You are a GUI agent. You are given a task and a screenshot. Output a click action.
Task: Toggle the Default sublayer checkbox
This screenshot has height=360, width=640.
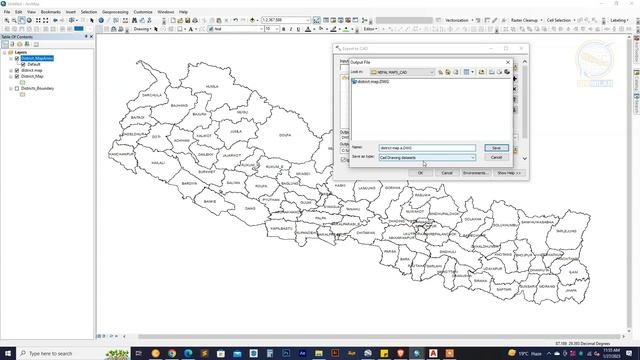(x=23, y=64)
